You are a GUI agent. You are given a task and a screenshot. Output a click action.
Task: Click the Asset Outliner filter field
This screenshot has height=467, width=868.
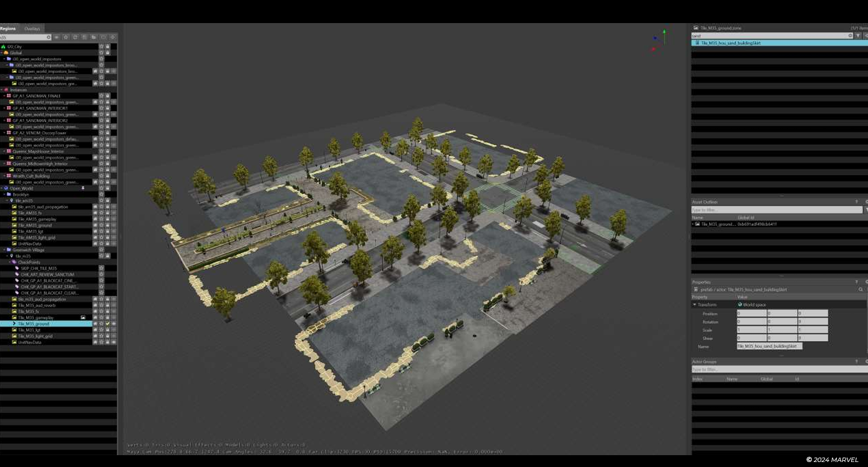click(777, 210)
